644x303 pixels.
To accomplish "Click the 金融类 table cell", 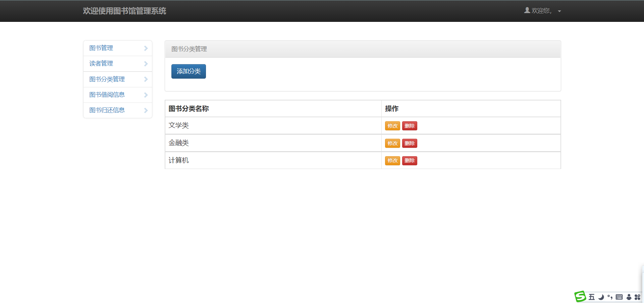I will (x=273, y=143).
